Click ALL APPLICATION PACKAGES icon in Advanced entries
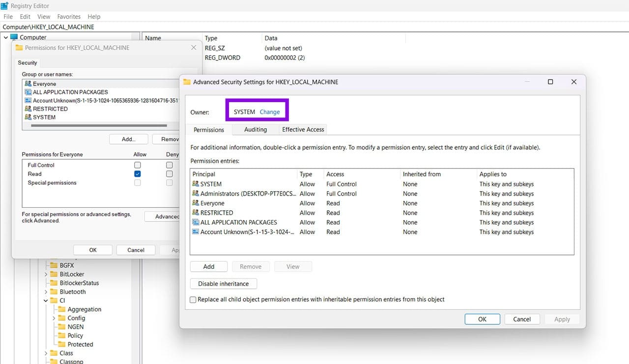 196,222
